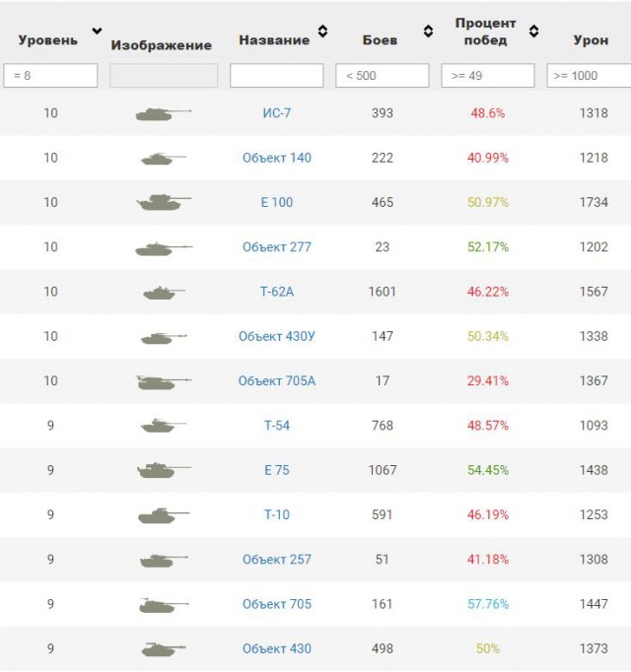Click the ИС-7 tank silhouette image
This screenshot has width=631, height=672.
164,114
